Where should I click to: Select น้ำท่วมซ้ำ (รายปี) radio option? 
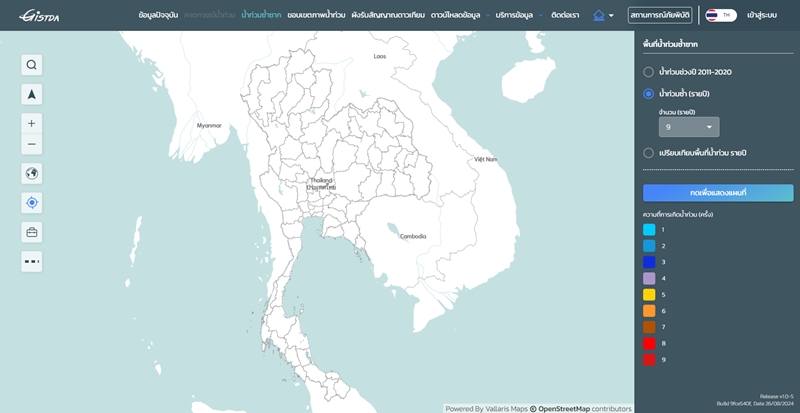[x=648, y=94]
